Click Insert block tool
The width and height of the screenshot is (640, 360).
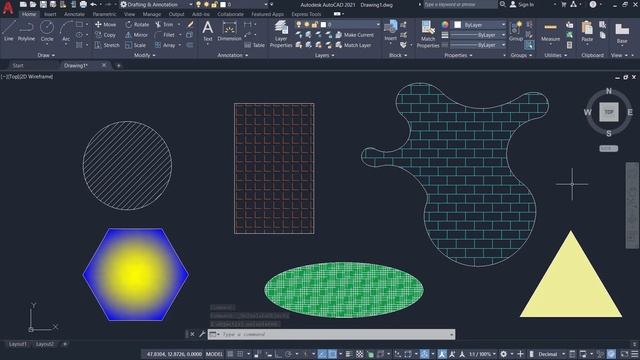tap(391, 31)
